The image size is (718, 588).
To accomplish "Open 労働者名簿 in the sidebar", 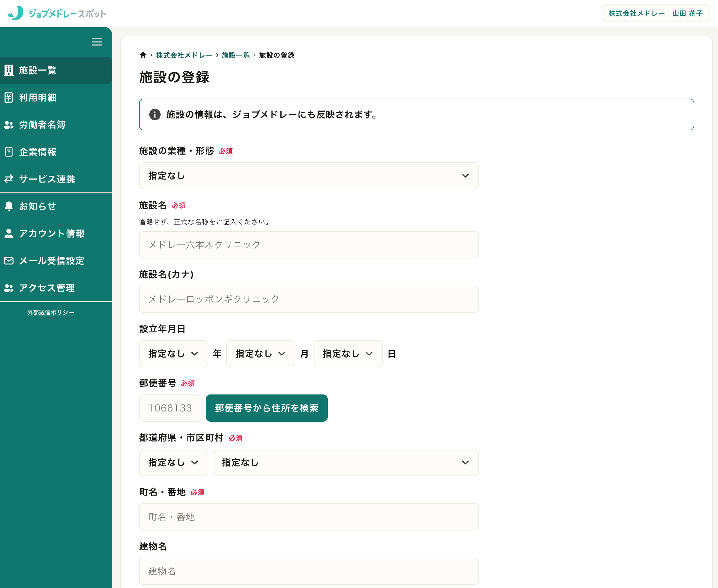I will [56, 125].
